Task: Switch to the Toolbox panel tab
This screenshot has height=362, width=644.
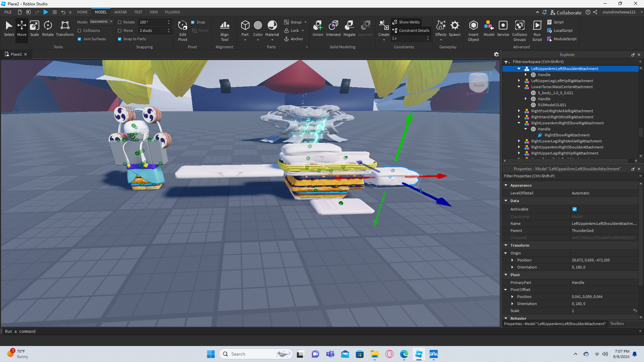Action: 617,324
